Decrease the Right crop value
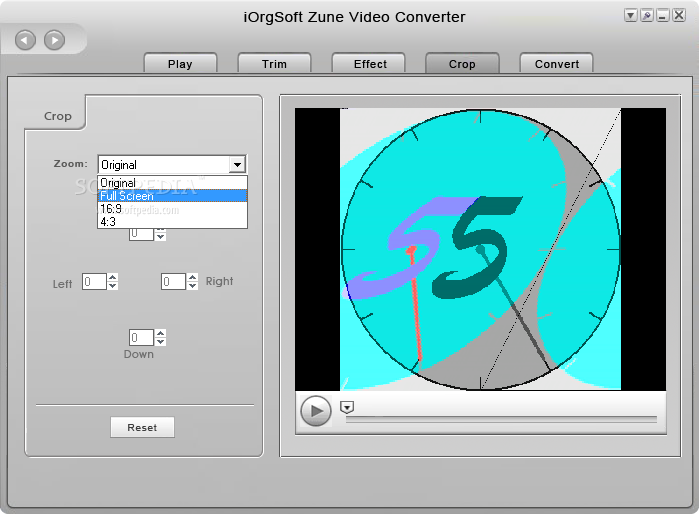699x514 pixels. 192,285
